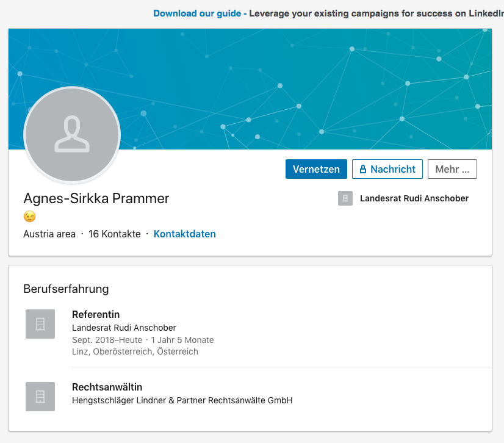Click the Linz, Oberösterreich, Österreich location
The image size is (504, 443).
135,351
